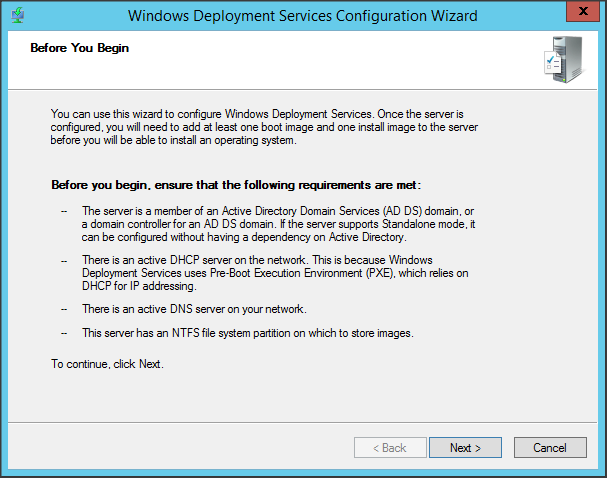Image resolution: width=607 pixels, height=478 pixels.
Task: Click the dash bullet beside AD DS requirement
Action: tap(65, 211)
